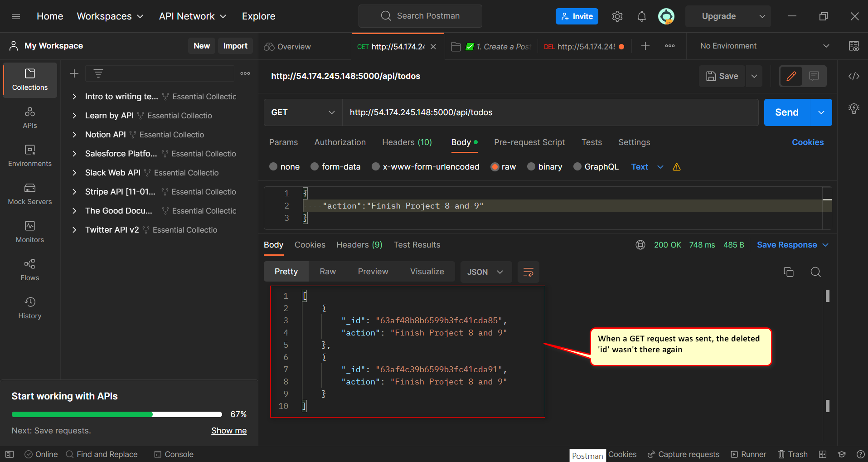Open the comments icon
Viewport: 868px width, 462px height.
814,76
